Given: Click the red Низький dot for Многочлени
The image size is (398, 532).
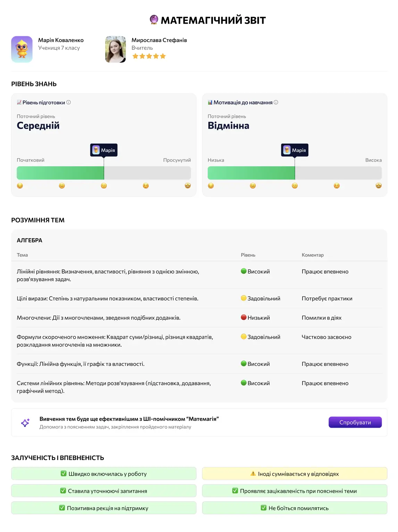Looking at the screenshot, I should (244, 317).
